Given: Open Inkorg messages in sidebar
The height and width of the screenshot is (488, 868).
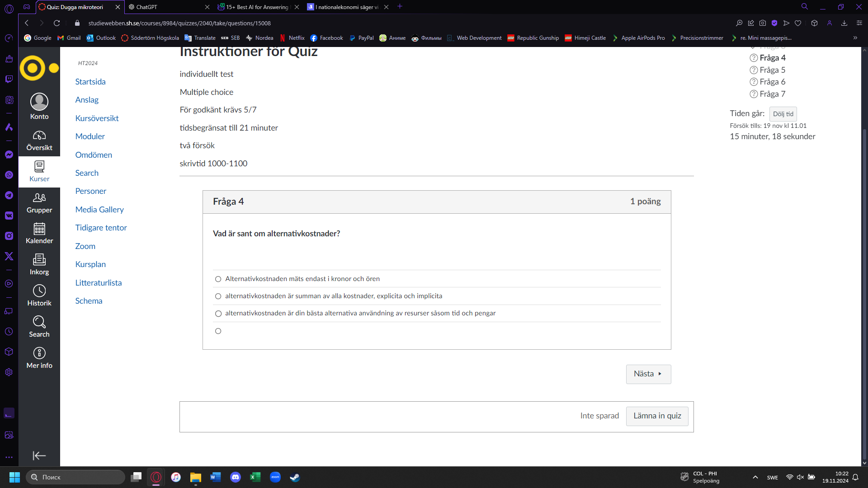Looking at the screenshot, I should [39, 263].
